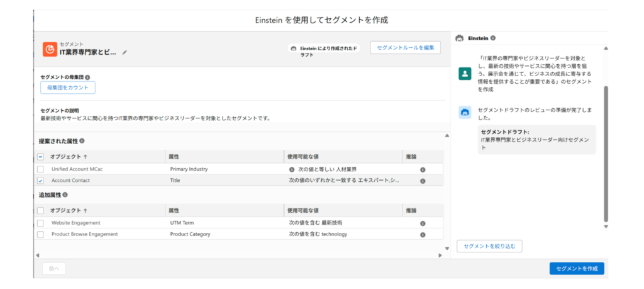This screenshot has width=644, height=289.
Task: Open inference info for Title row
Action: coord(423,181)
